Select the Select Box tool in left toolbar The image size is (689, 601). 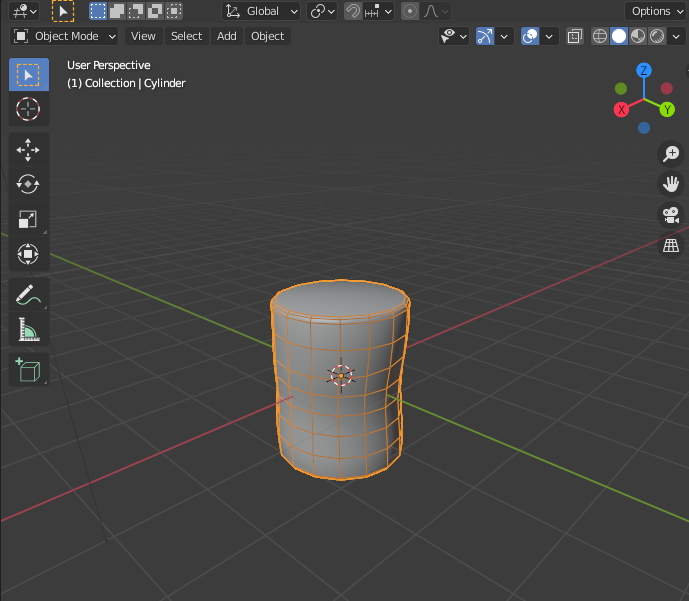coord(29,75)
